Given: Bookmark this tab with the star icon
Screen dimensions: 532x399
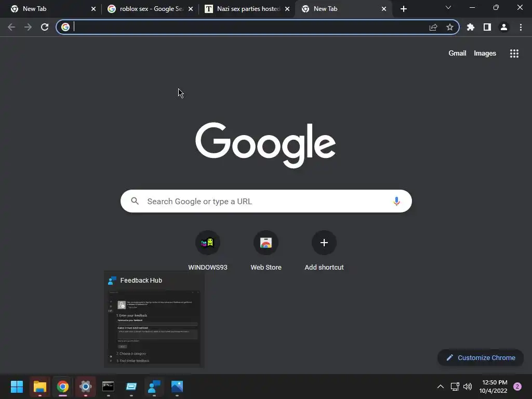Looking at the screenshot, I should coord(450,27).
